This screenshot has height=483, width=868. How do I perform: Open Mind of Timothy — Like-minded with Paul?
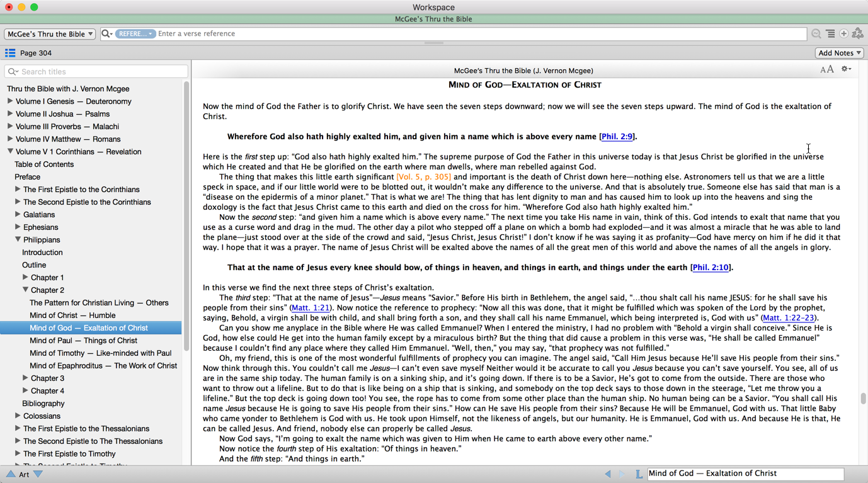pyautogui.click(x=101, y=353)
